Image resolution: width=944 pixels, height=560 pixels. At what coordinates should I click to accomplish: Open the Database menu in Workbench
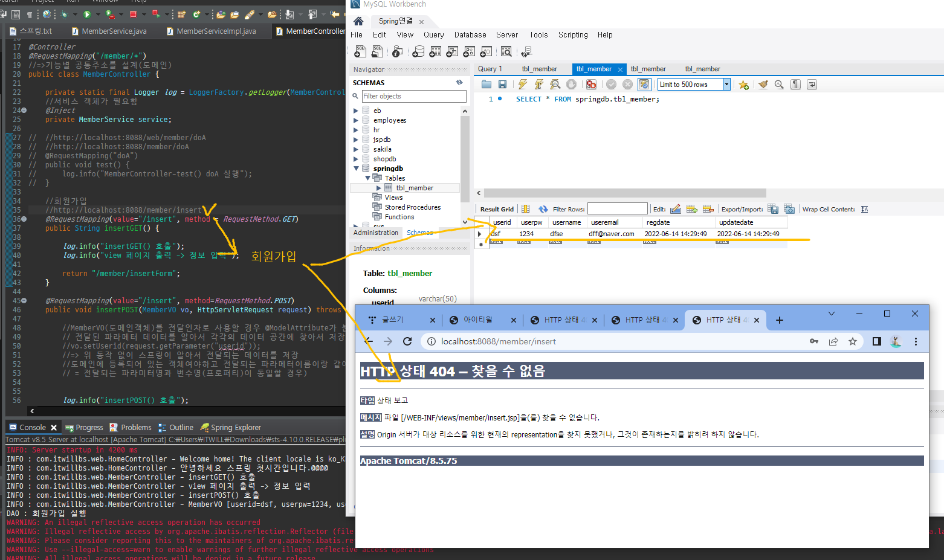pos(470,35)
